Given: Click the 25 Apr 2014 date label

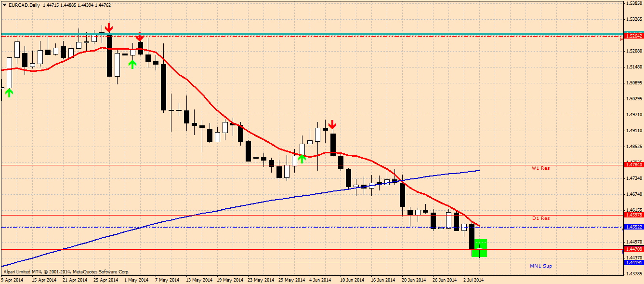Looking at the screenshot, I should [106, 280].
